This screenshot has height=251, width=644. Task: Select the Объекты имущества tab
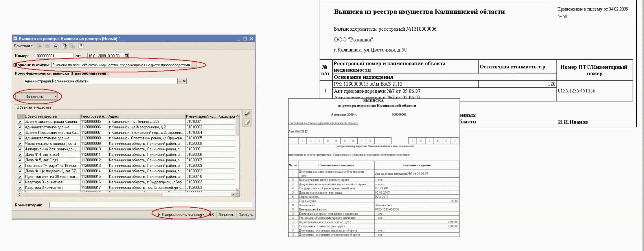(x=34, y=107)
